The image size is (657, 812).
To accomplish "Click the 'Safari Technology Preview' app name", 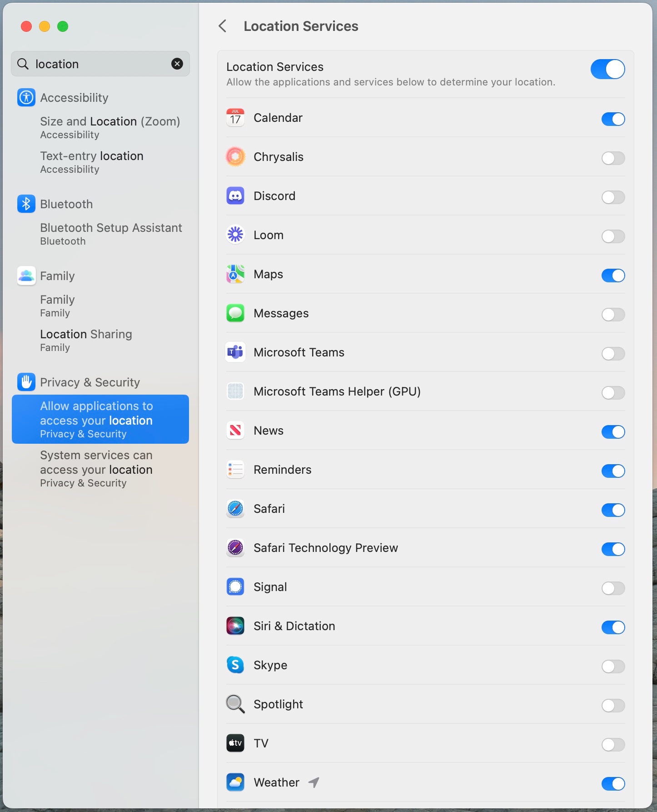I will [x=326, y=548].
